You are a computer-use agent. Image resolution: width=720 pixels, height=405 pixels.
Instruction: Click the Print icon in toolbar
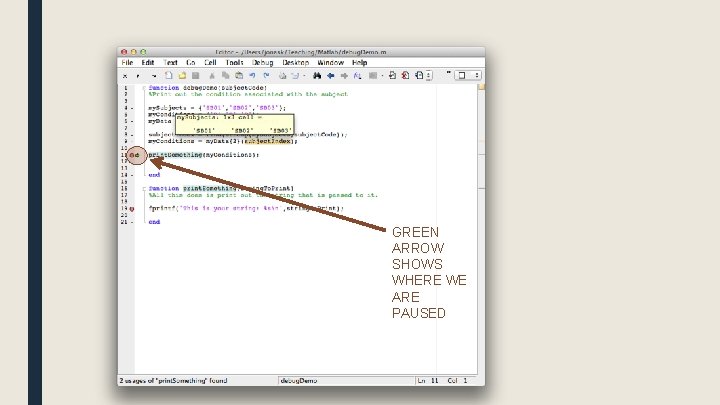(x=282, y=75)
